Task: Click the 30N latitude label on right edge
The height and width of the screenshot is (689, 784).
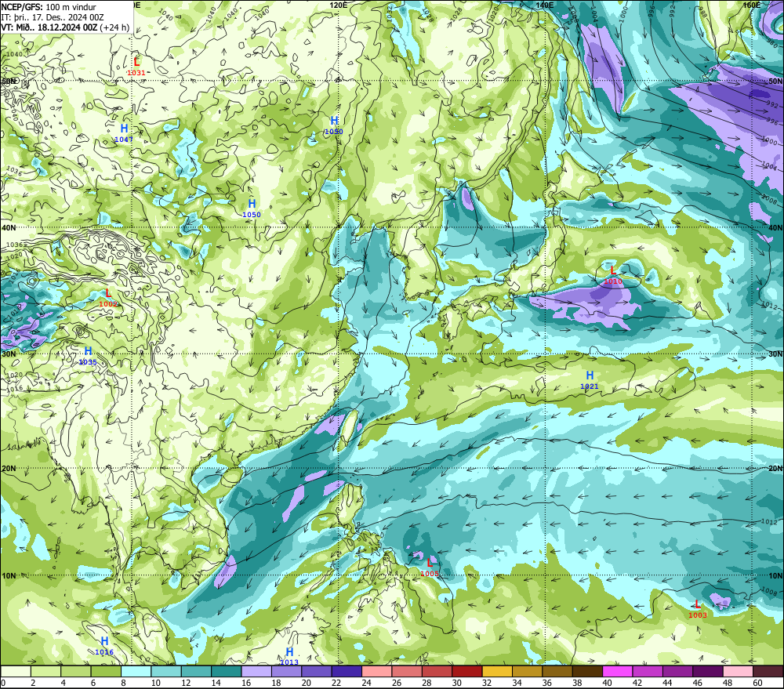Action: tap(775, 354)
